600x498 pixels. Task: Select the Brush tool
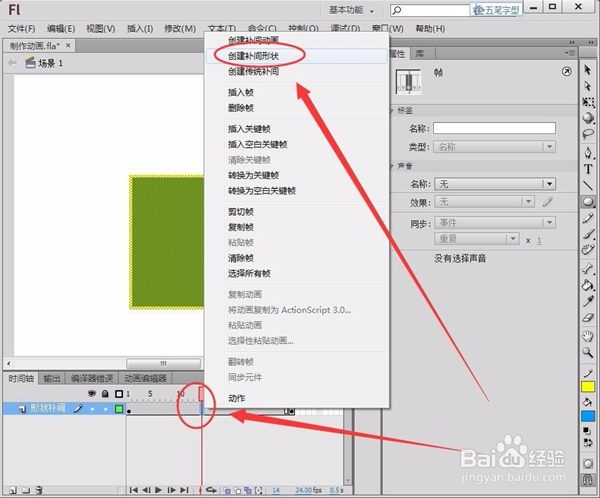pos(588,234)
